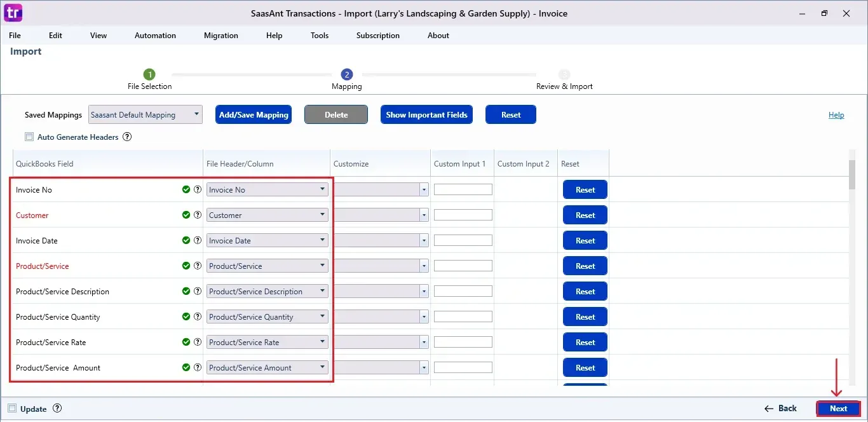This screenshot has width=868, height=422.
Task: Reset the Customer row mapping
Action: 585,215
